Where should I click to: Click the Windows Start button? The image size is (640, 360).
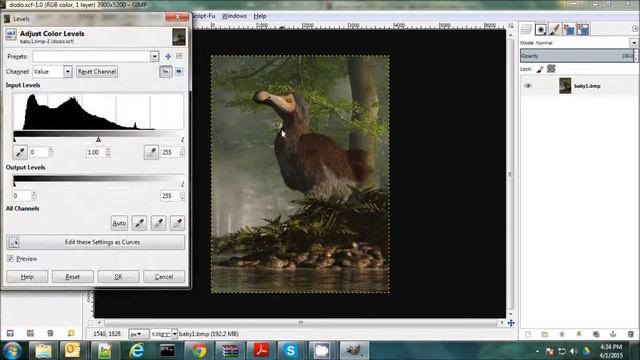[x=12, y=351]
